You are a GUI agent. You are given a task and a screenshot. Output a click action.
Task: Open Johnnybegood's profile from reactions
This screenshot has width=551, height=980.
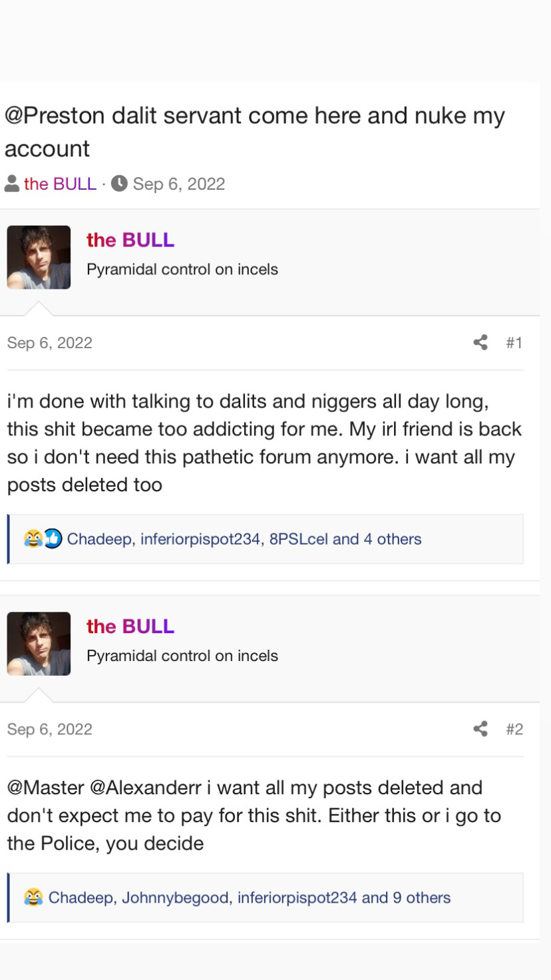click(175, 897)
